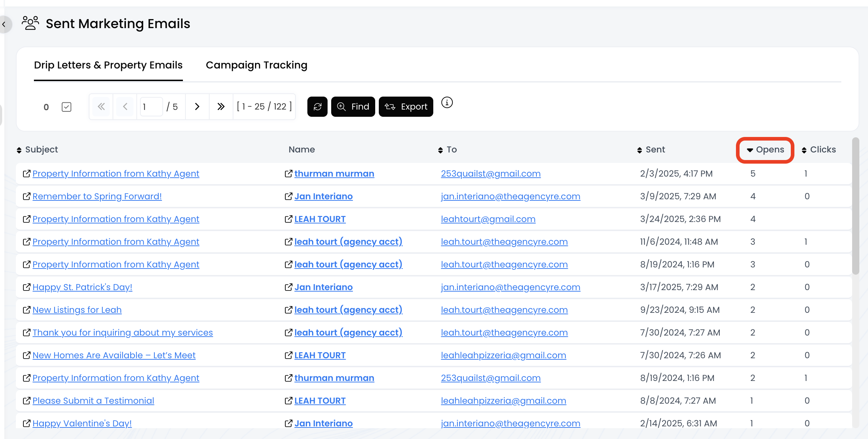The height and width of the screenshot is (439, 868).
Task: Go to next page arrow
Action: (197, 107)
